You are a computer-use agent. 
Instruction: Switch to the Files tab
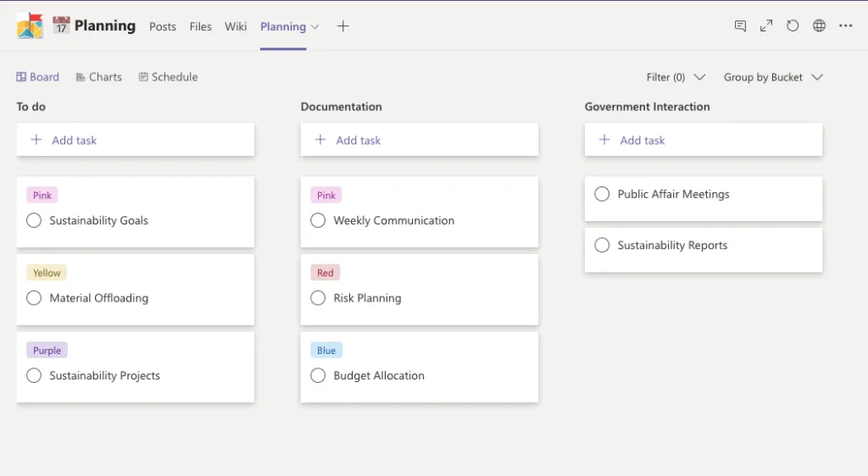click(200, 26)
